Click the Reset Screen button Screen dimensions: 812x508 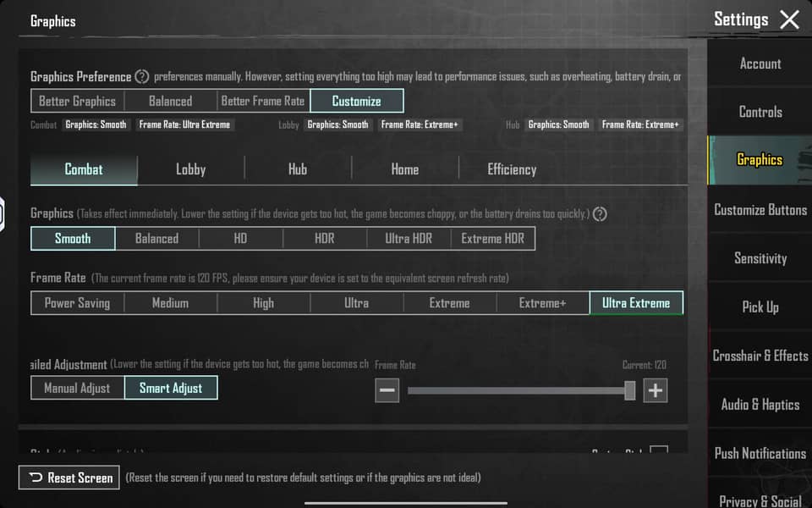(x=69, y=478)
